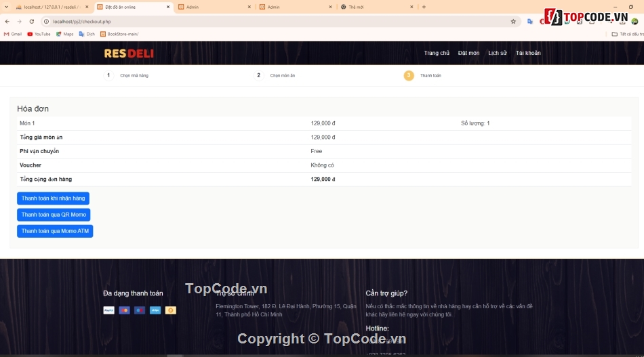Viewport: 644px width, 357px height.
Task: Open the YouTube bookmark
Action: [39, 34]
